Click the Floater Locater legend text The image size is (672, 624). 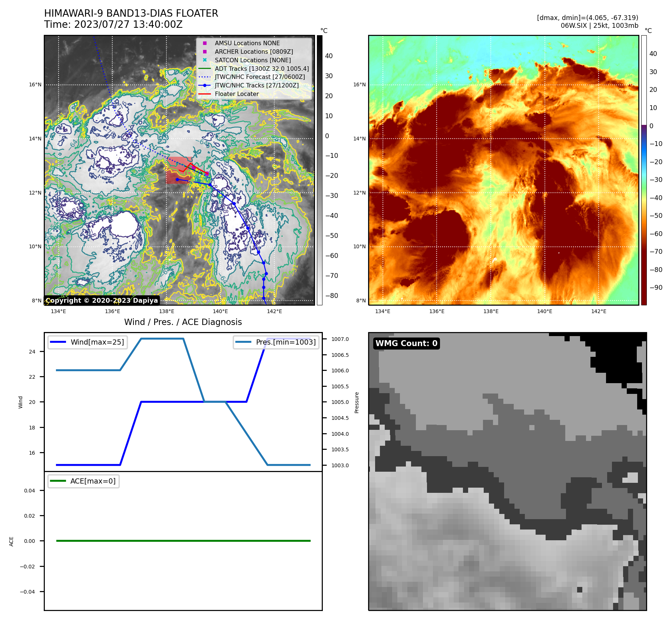click(x=237, y=94)
